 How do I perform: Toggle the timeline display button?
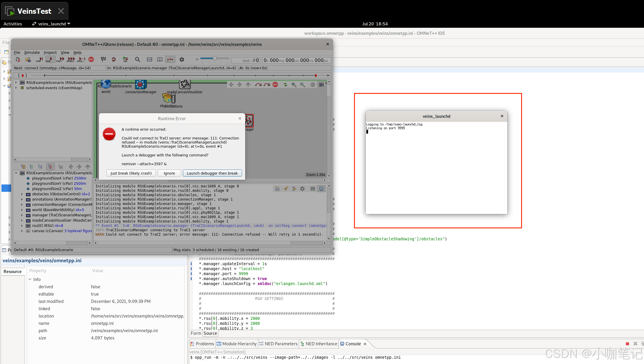coord(170,59)
